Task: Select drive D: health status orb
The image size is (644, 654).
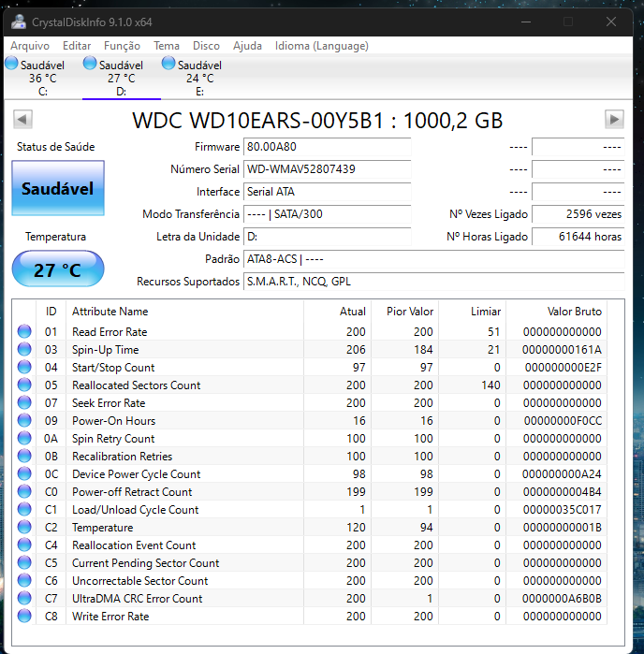Action: [90, 64]
